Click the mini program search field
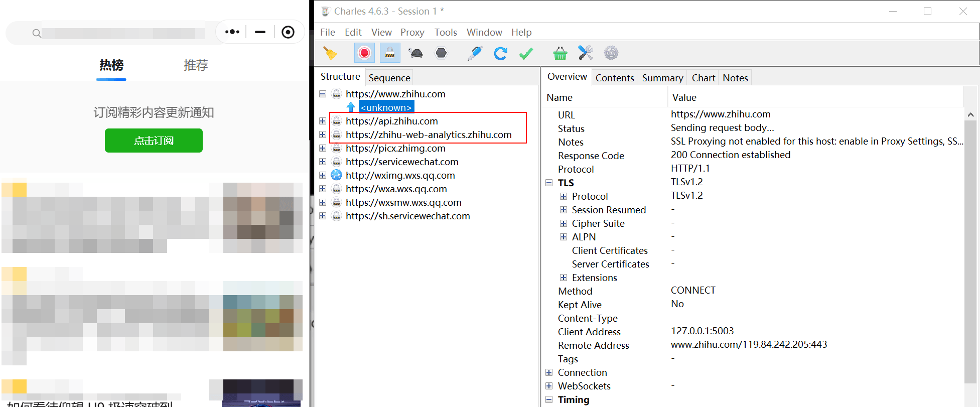Image resolution: width=980 pixels, height=407 pixels. pos(118,33)
